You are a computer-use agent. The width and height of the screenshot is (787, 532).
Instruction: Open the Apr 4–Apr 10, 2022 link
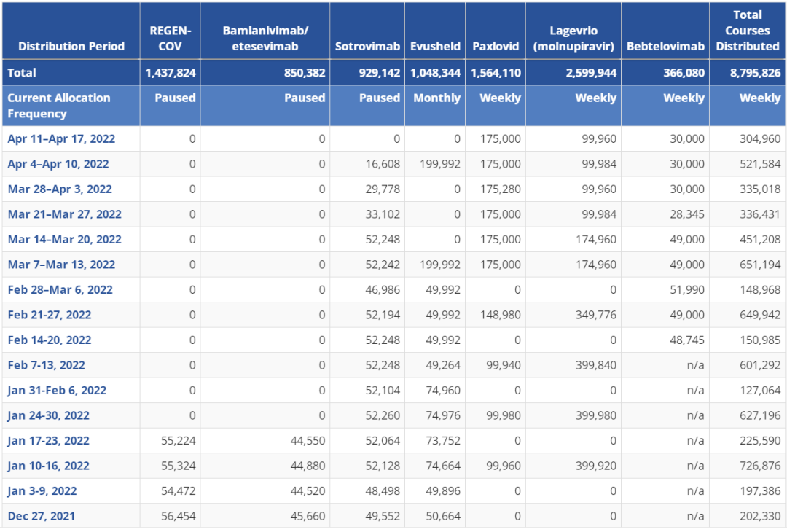[x=58, y=164]
